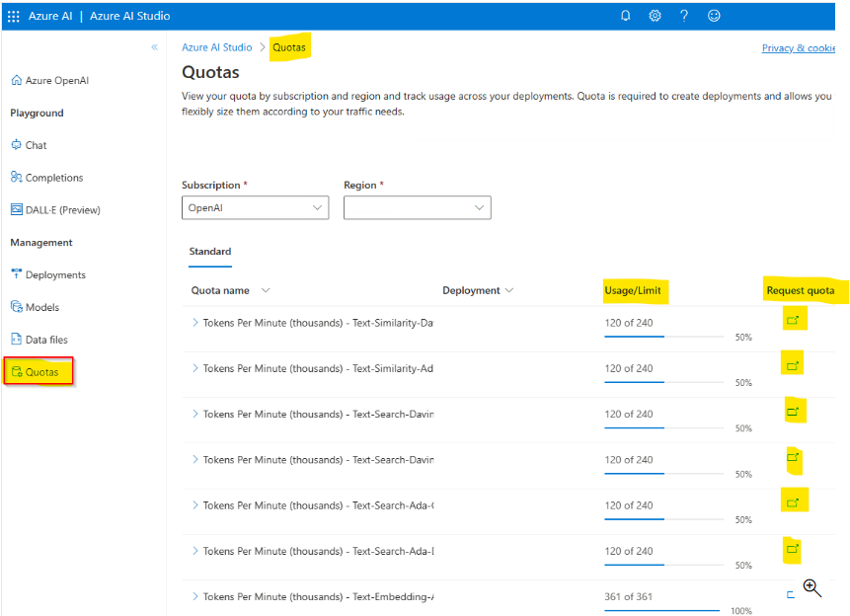Open notifications bell icon

click(626, 16)
